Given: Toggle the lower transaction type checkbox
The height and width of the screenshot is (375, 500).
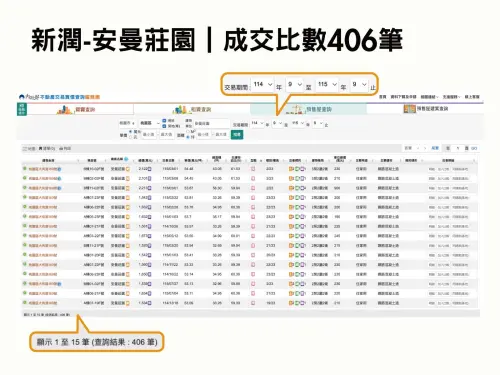Looking at the screenshot, I should 164,126.
